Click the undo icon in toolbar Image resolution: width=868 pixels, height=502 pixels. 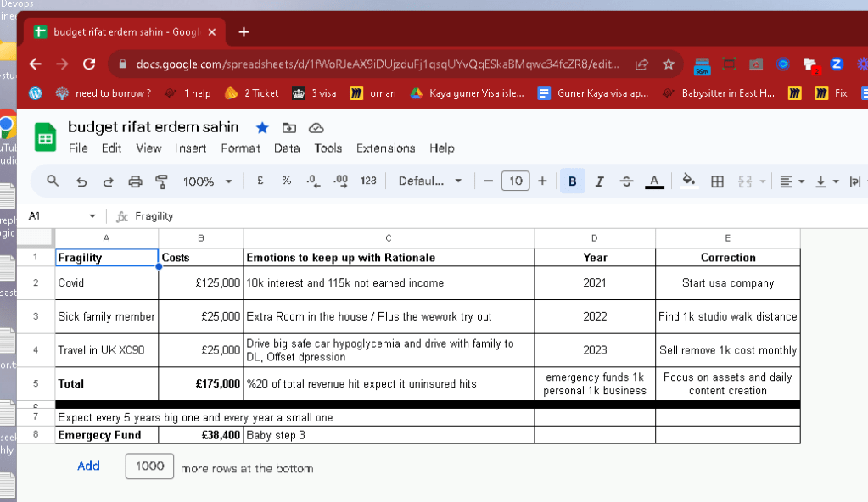tap(81, 181)
